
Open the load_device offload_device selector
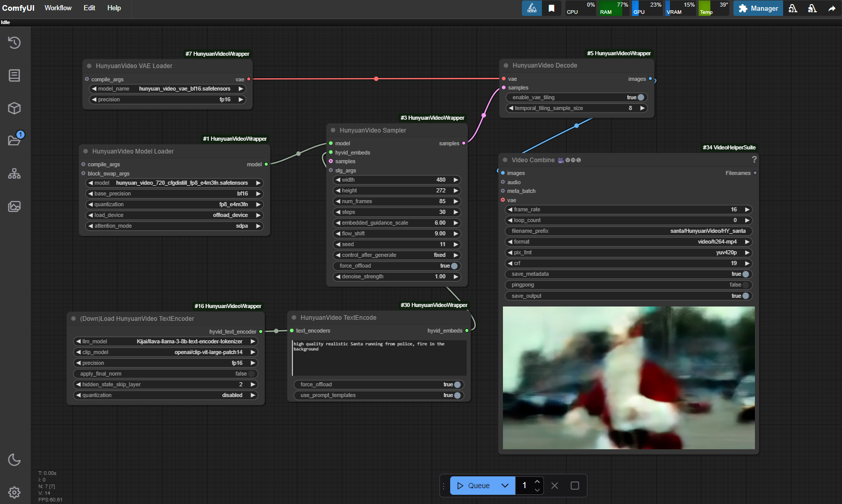tap(174, 215)
